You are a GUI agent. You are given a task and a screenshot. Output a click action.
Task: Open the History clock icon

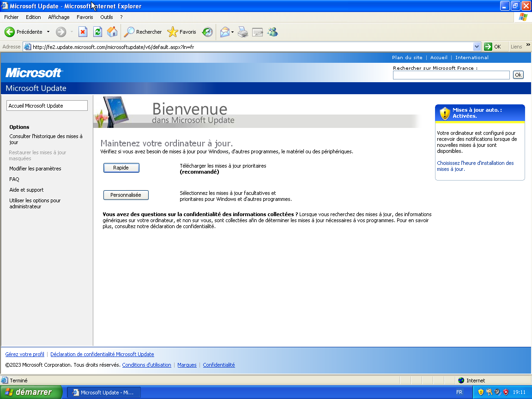click(x=207, y=32)
